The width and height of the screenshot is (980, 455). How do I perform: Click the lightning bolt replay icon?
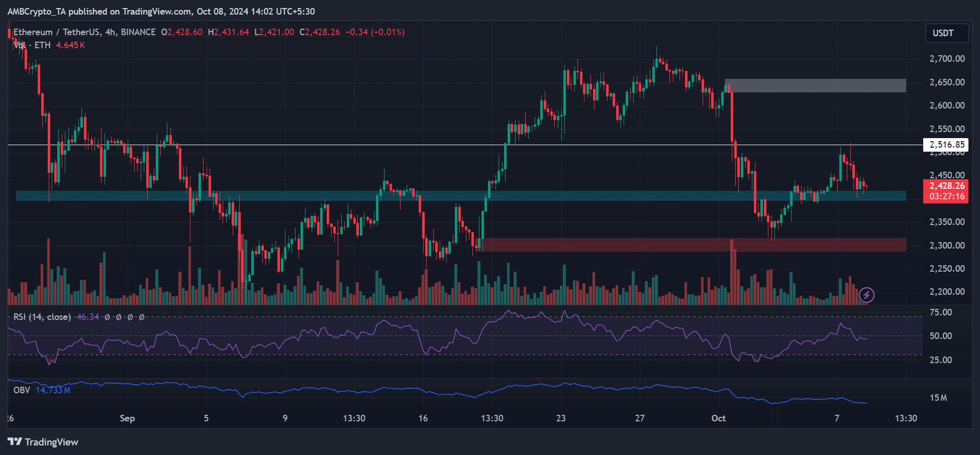click(866, 295)
